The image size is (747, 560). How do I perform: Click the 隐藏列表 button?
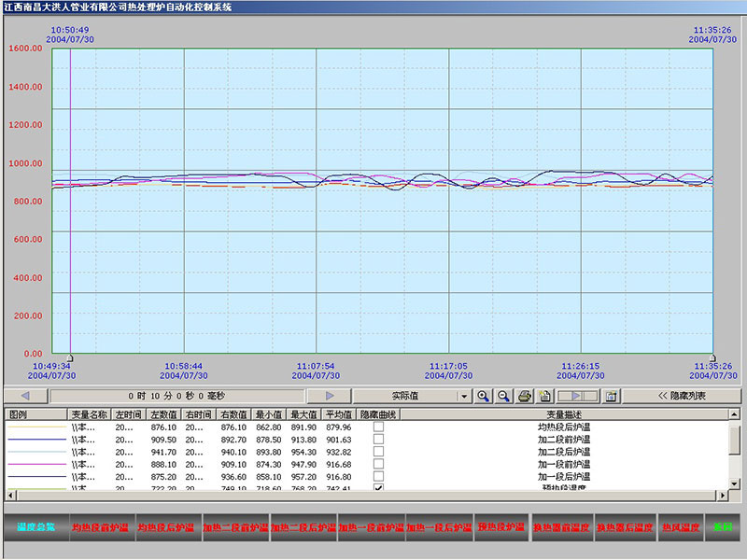click(682, 396)
